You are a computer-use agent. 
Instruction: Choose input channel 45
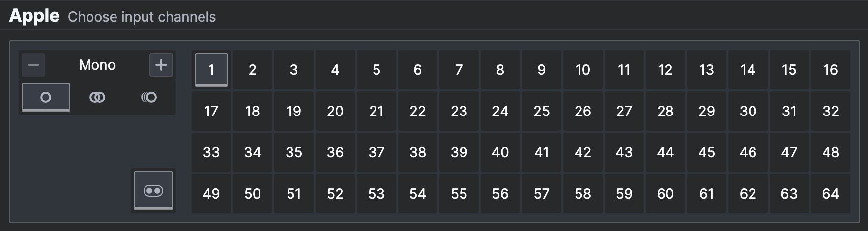coord(707,152)
